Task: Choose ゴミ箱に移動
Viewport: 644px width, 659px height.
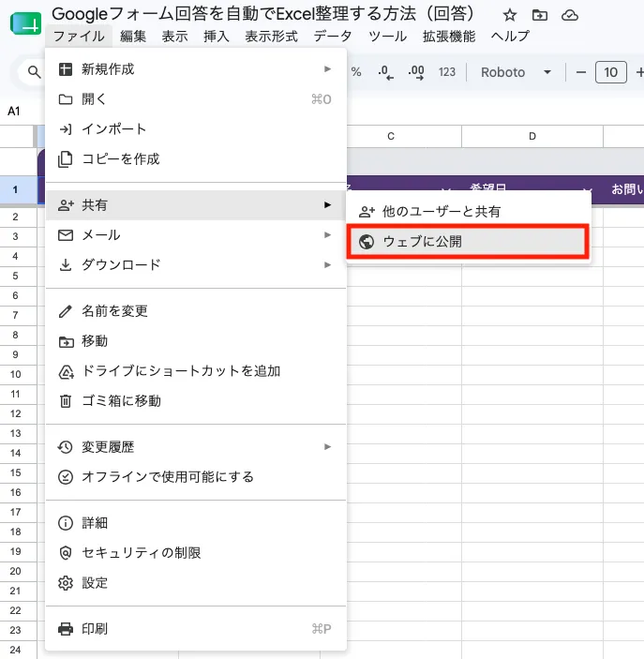Action: (196, 401)
